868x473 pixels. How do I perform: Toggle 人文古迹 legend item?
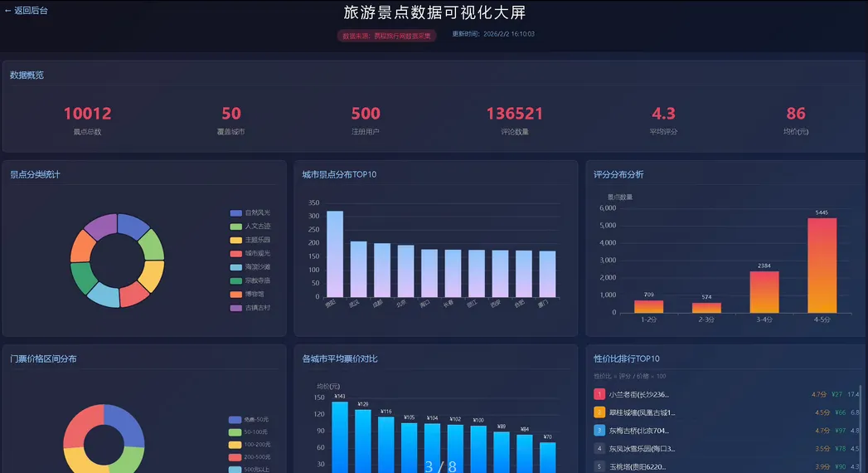[x=250, y=226]
